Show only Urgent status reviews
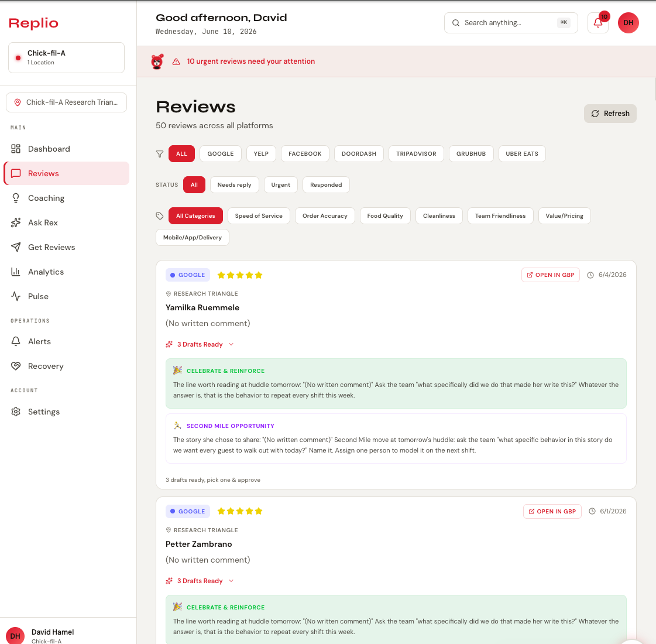This screenshot has height=644, width=656. [x=281, y=185]
